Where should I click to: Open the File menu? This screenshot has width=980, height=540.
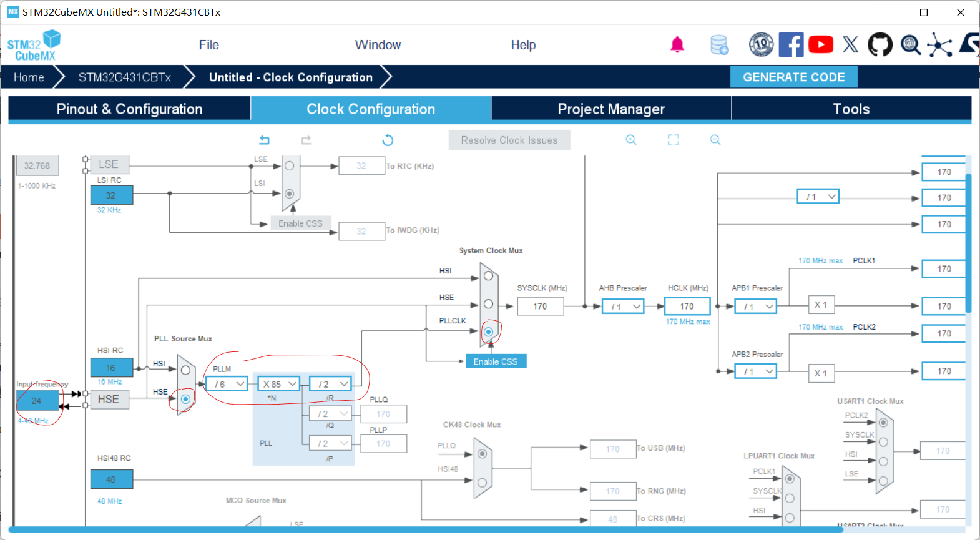[x=208, y=45]
